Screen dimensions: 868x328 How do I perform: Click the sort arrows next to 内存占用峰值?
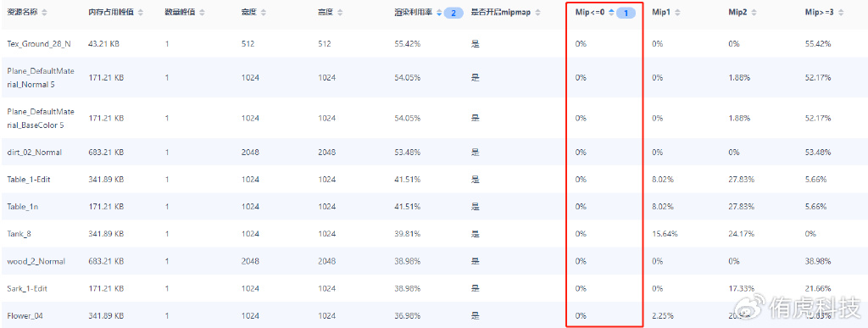pos(141,12)
